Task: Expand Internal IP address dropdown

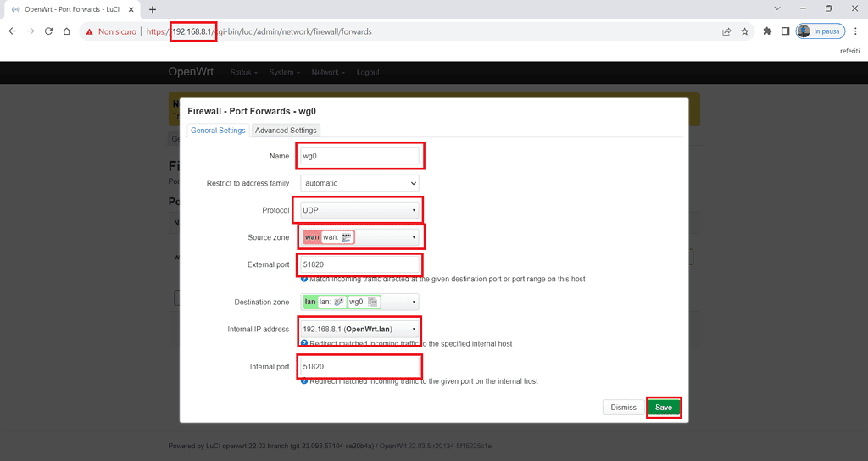Action: 360,329
